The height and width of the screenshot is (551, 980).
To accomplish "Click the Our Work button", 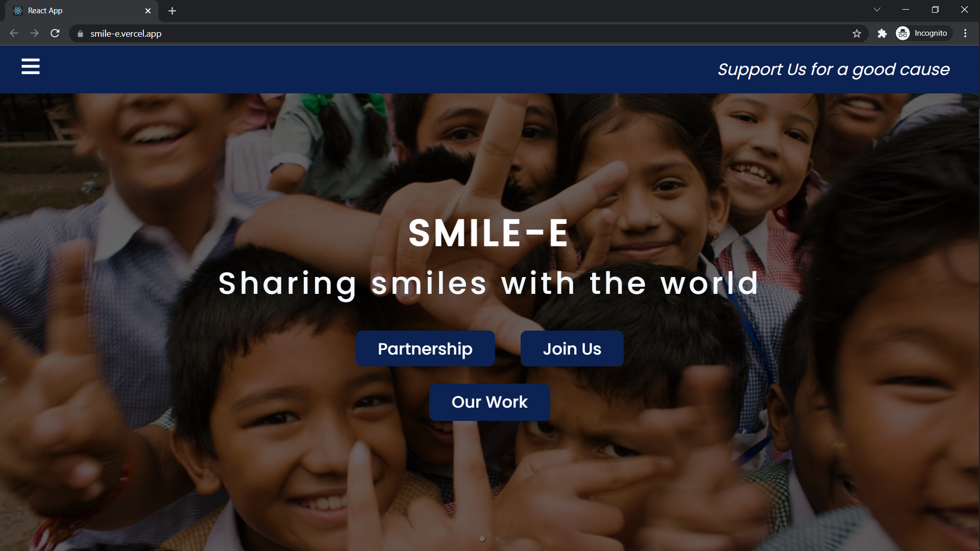I will tap(489, 402).
